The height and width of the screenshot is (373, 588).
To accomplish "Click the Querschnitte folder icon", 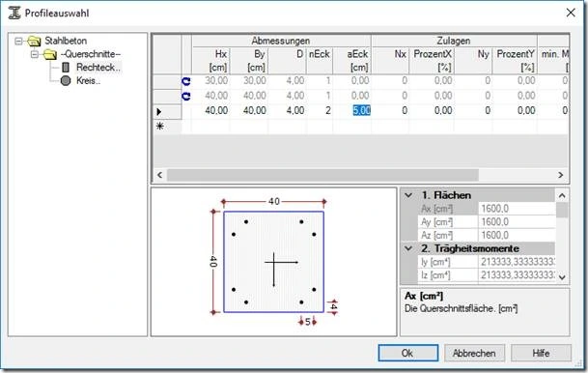I will tap(49, 54).
